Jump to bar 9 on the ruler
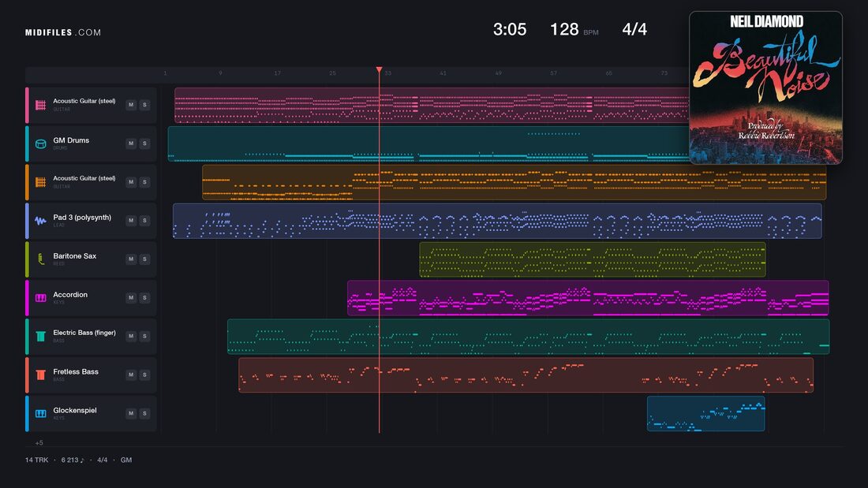 point(220,73)
